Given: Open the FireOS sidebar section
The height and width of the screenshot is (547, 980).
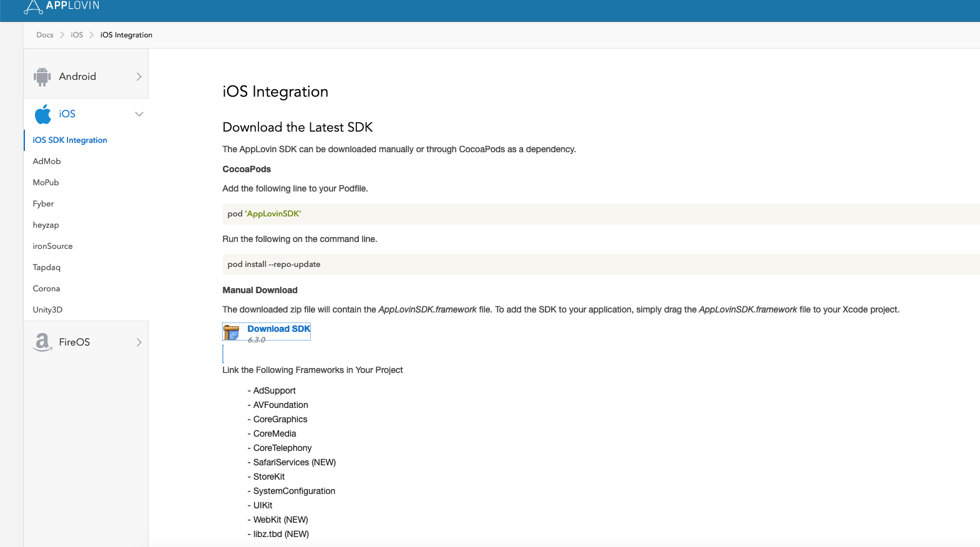Looking at the screenshot, I should click(x=86, y=342).
